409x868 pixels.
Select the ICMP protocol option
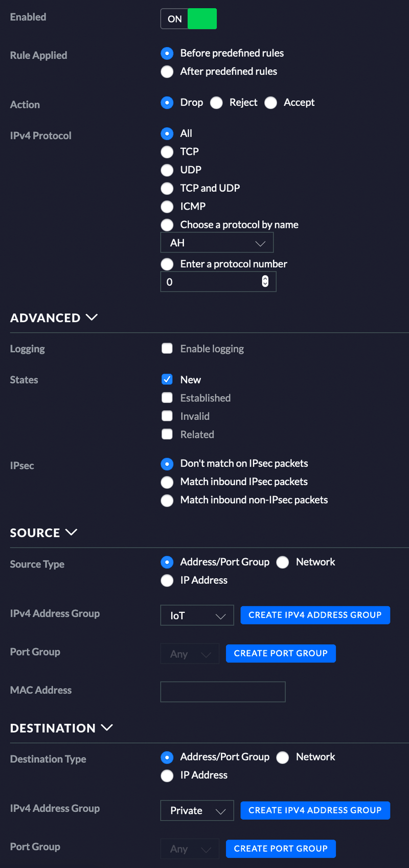167,207
